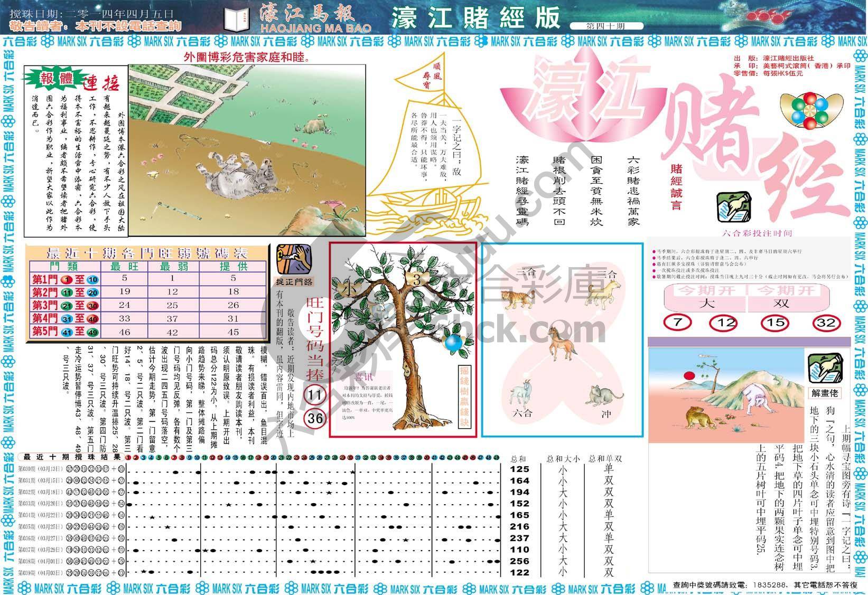The width and height of the screenshot is (868, 595).
Task: Click the 最旺 column header
Action: tap(124, 267)
